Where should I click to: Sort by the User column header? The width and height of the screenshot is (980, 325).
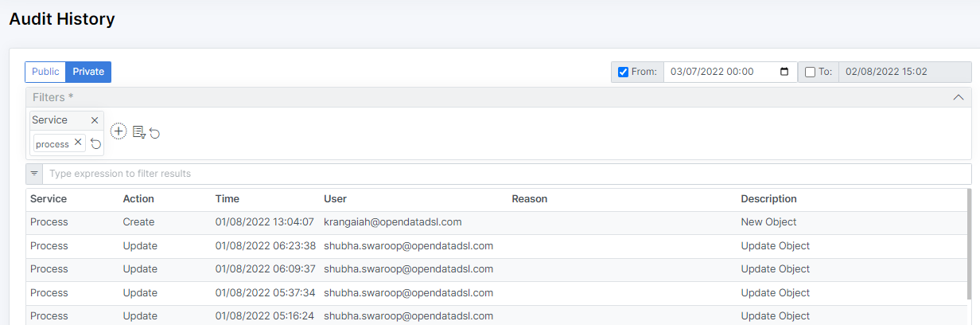[x=335, y=199]
